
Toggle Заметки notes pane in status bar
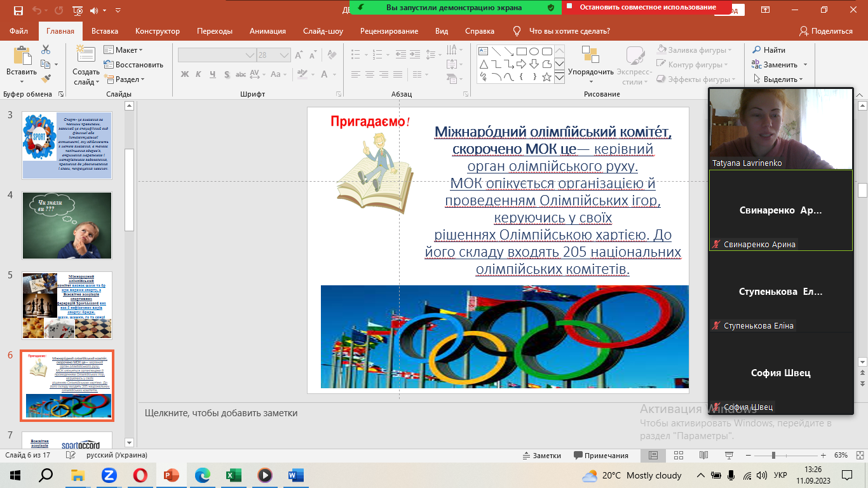tap(541, 456)
